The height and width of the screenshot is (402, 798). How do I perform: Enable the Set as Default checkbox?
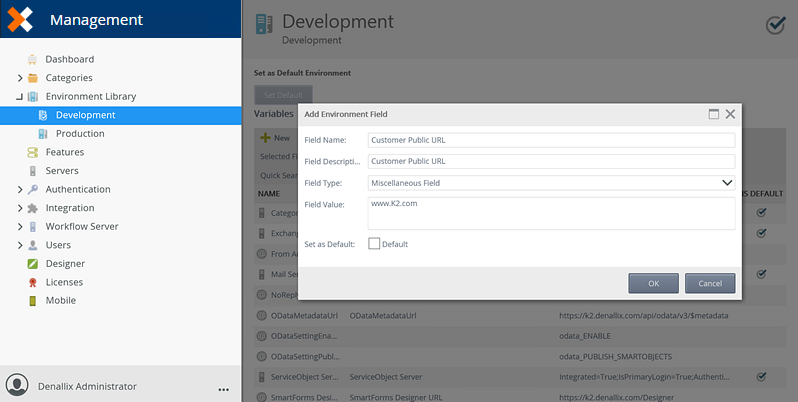374,243
